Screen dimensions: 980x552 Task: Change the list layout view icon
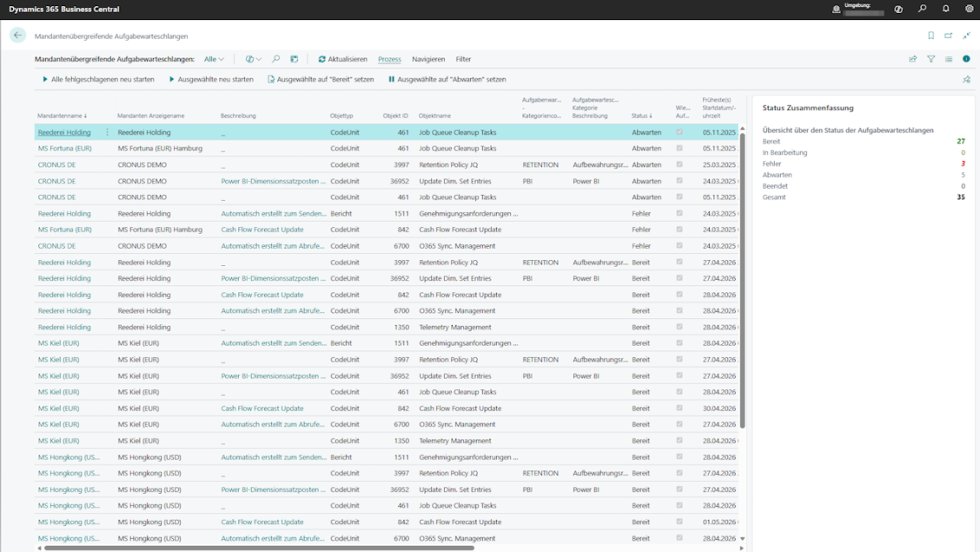[x=949, y=59]
